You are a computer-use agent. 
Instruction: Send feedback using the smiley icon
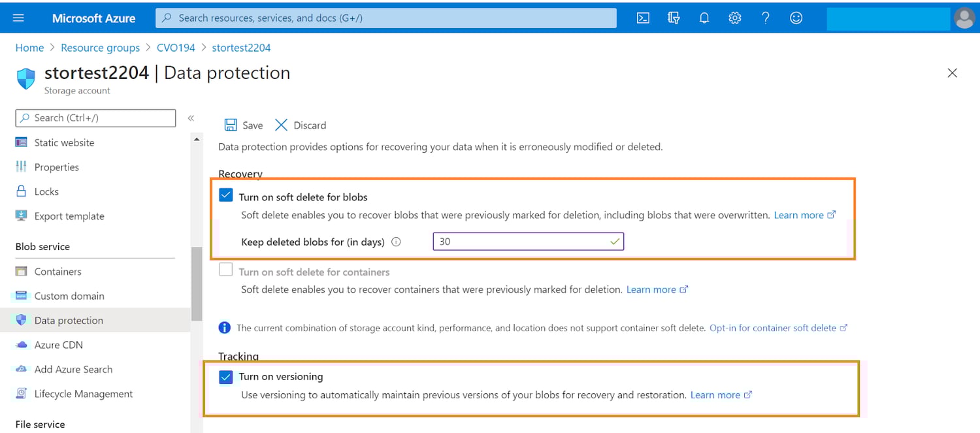[796, 18]
